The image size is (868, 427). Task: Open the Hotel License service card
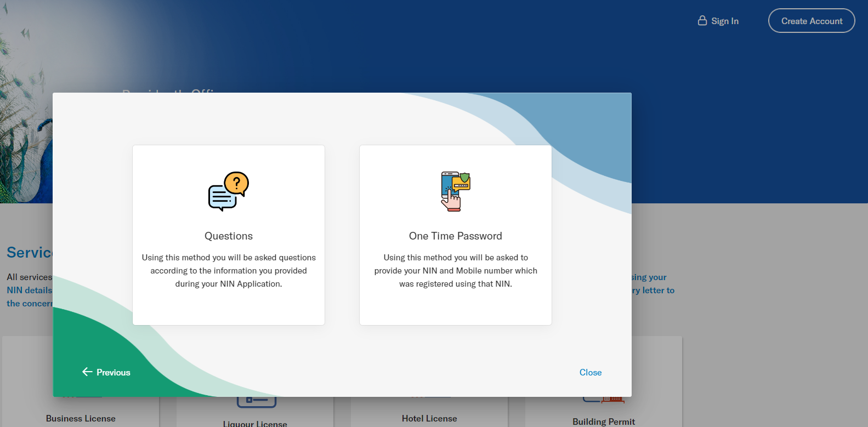tap(429, 418)
